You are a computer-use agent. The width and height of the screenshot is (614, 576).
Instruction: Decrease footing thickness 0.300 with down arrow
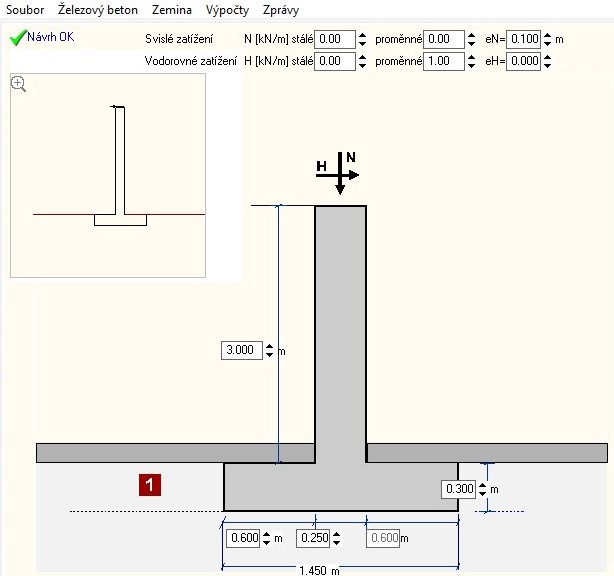pos(482,493)
